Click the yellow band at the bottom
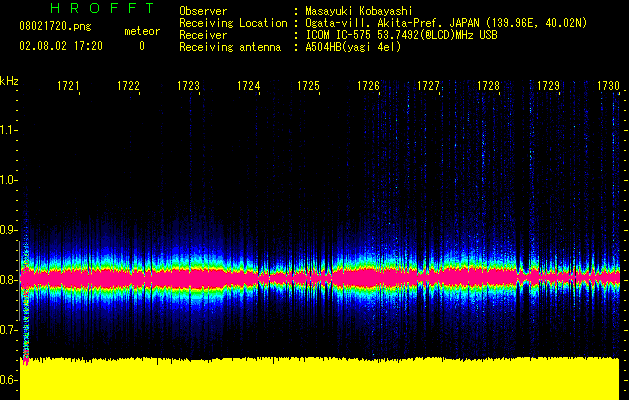 click(x=320, y=378)
